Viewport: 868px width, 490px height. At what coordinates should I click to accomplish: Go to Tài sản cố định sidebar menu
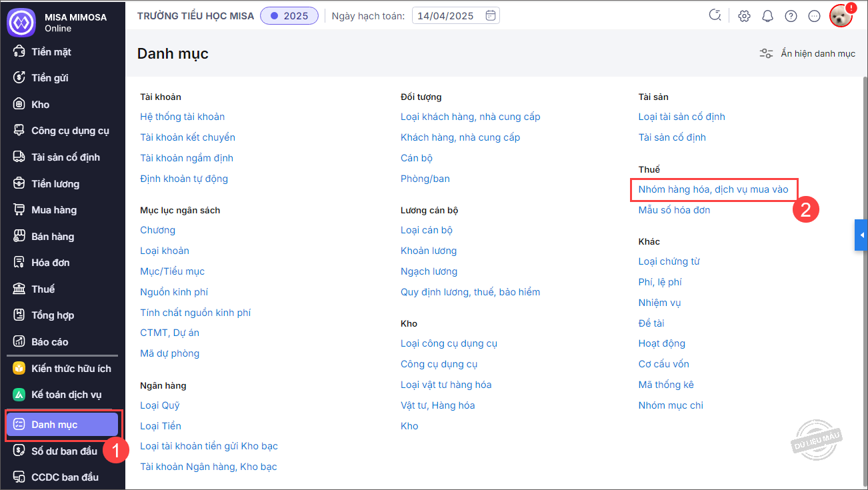[65, 157]
